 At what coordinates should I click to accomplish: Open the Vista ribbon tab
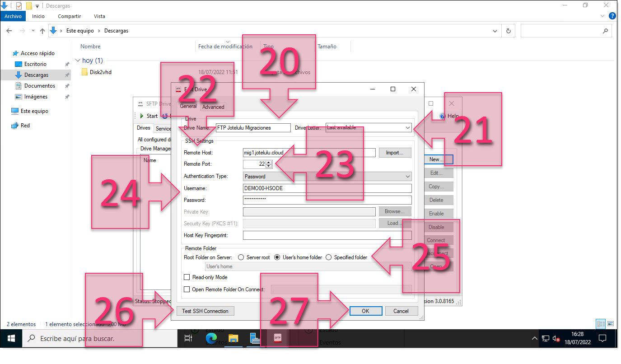pyautogui.click(x=99, y=16)
